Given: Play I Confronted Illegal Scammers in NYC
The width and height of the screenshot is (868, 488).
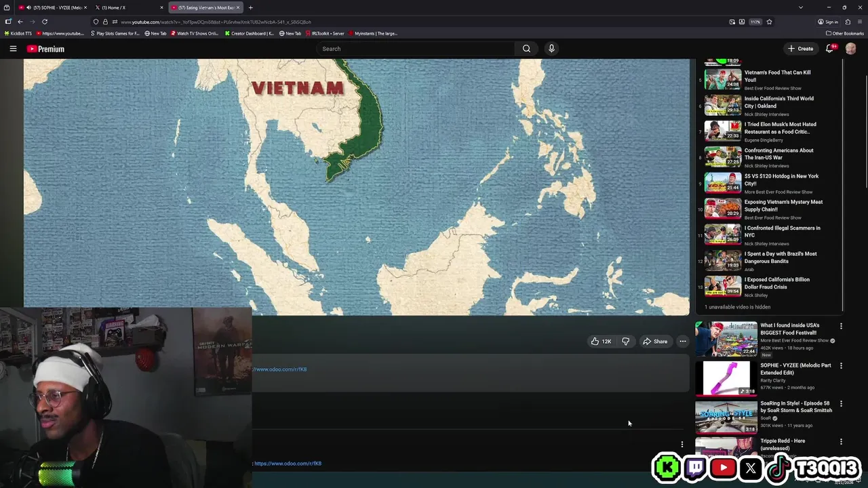Looking at the screenshot, I should tap(723, 235).
